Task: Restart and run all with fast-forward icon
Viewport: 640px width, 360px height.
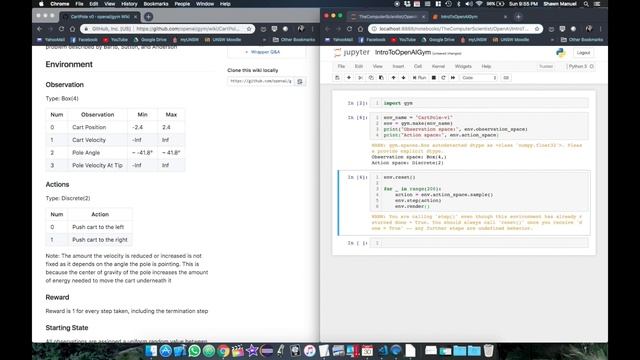Action: [x=453, y=78]
